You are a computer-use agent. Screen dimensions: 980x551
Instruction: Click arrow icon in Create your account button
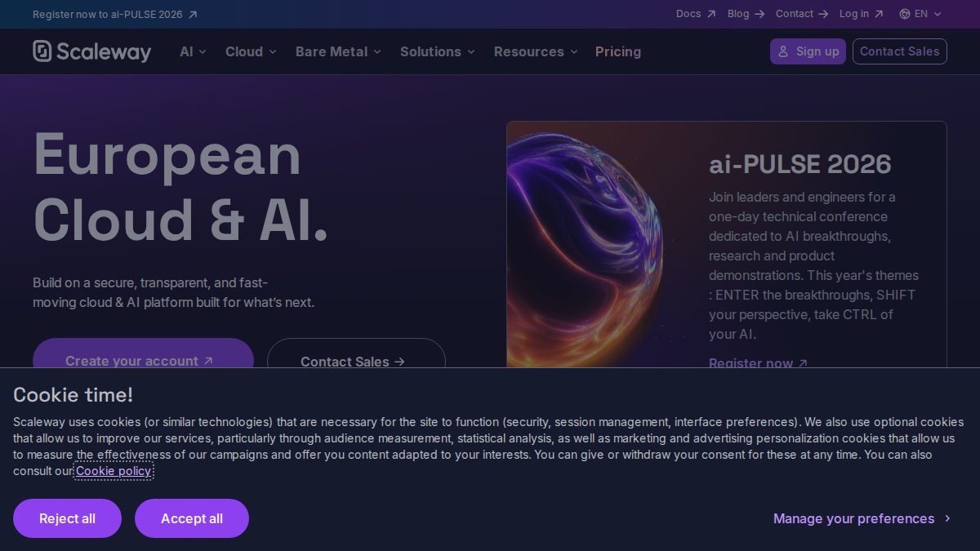pyautogui.click(x=208, y=361)
